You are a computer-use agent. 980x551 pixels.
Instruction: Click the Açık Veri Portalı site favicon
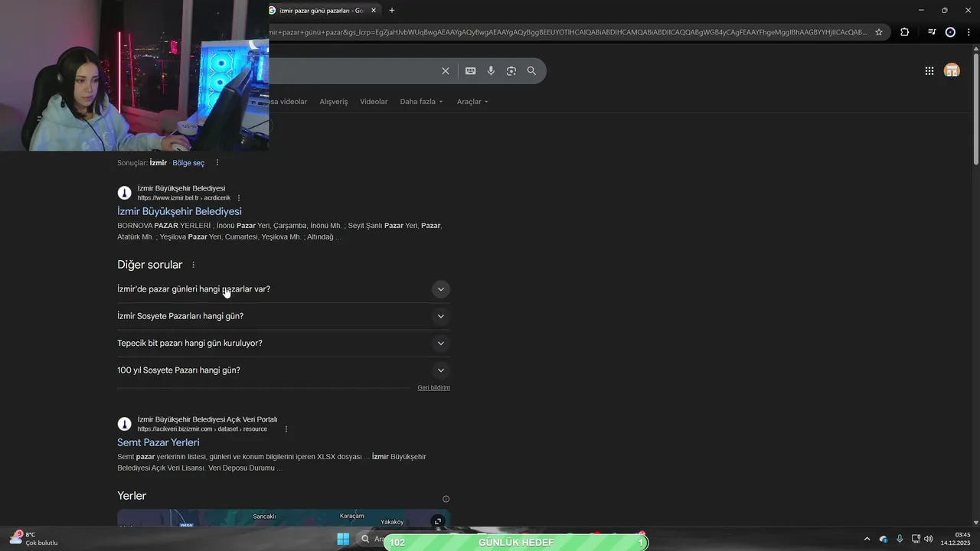point(124,424)
